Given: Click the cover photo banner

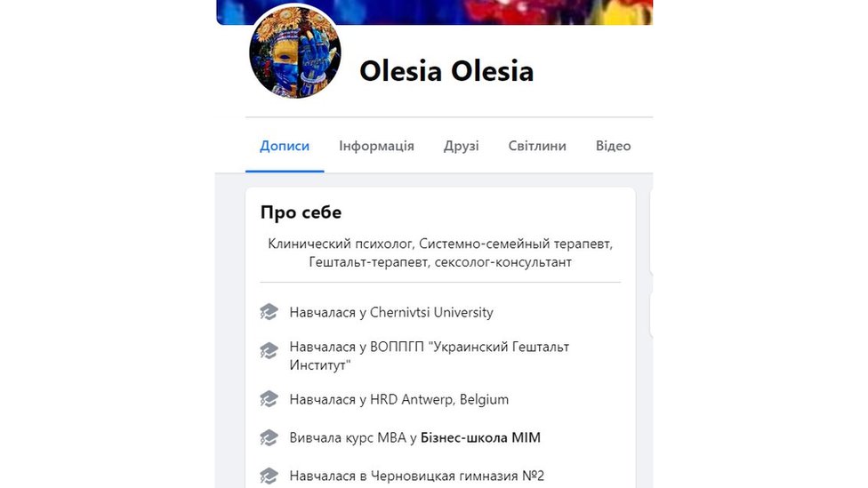Looking at the screenshot, I should click(434, 12).
